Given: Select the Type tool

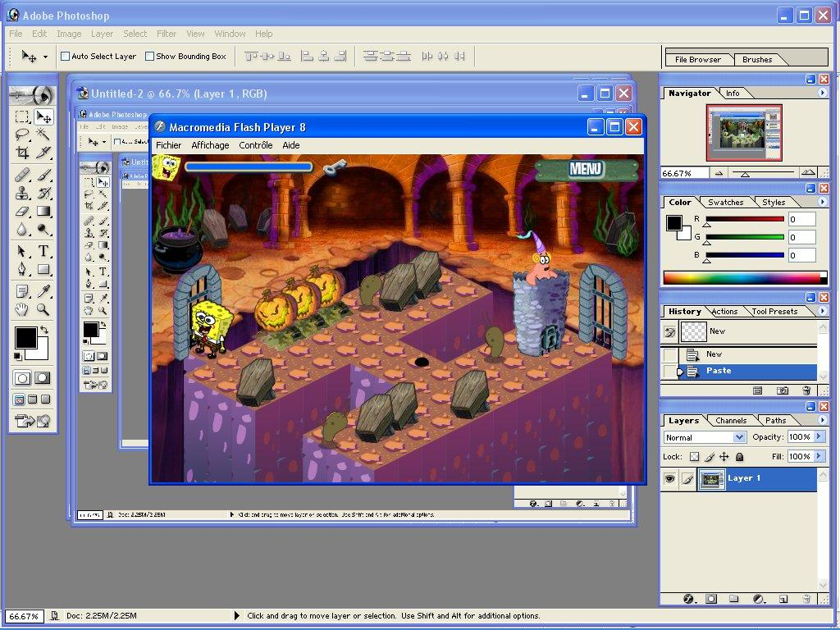Looking at the screenshot, I should tap(43, 251).
